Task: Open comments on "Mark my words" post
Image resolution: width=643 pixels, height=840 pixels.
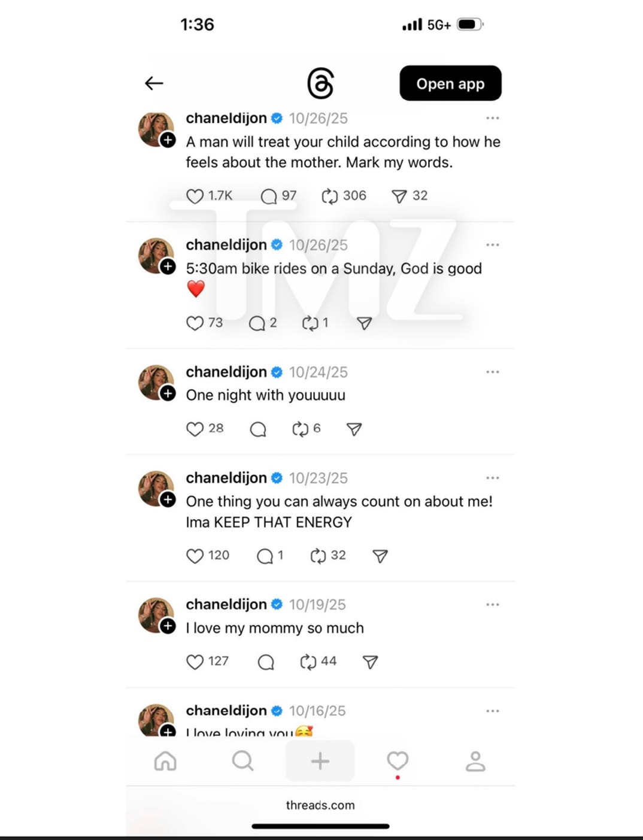Action: pos(269,196)
